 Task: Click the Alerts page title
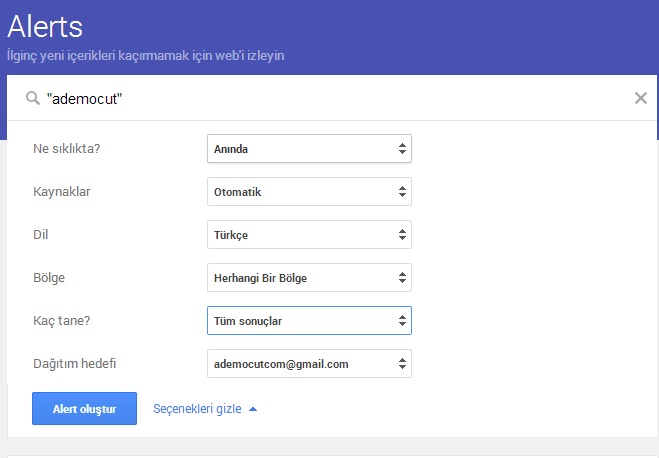click(45, 26)
